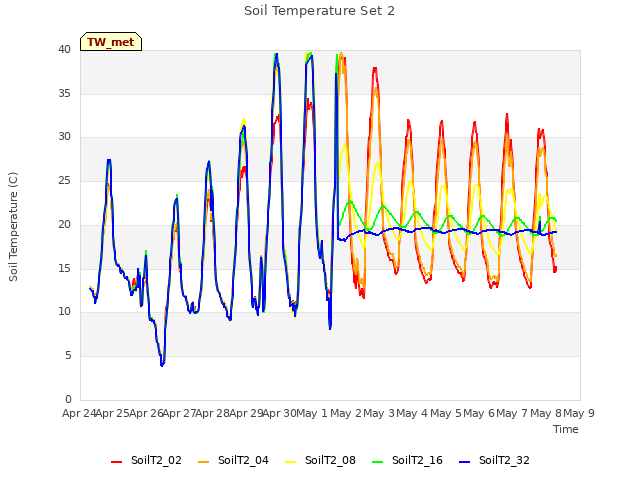640x480 pixels.
Task: Click the Apr 26 x-axis tick label
Action: (x=146, y=413)
